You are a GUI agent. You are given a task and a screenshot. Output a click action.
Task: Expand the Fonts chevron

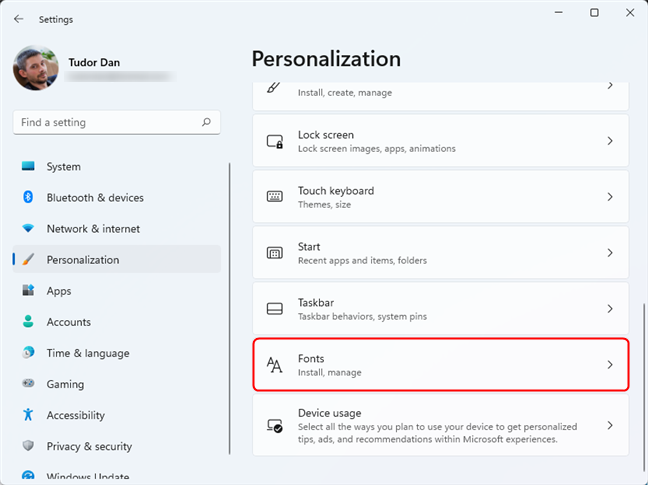point(610,364)
